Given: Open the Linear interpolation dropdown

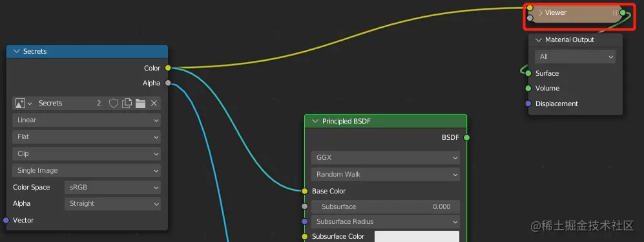Looking at the screenshot, I should (x=87, y=120).
